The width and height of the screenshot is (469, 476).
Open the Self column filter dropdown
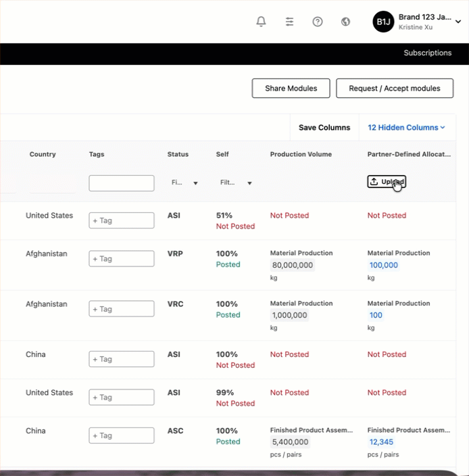pos(236,183)
